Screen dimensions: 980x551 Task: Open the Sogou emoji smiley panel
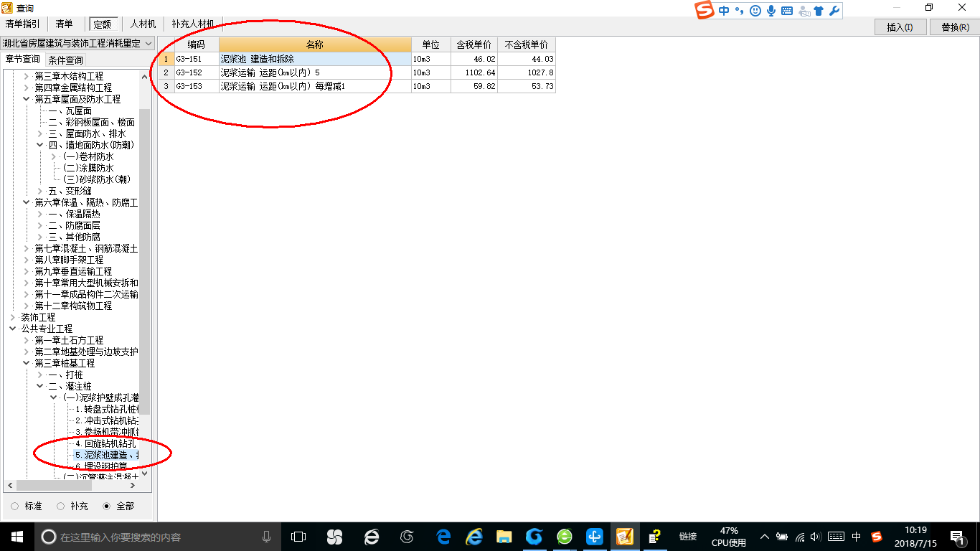point(755,11)
